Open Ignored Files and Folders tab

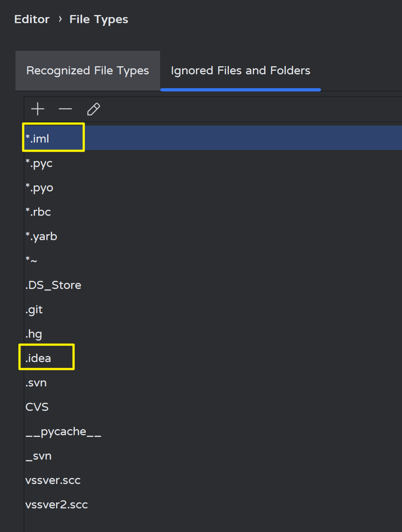tap(240, 71)
